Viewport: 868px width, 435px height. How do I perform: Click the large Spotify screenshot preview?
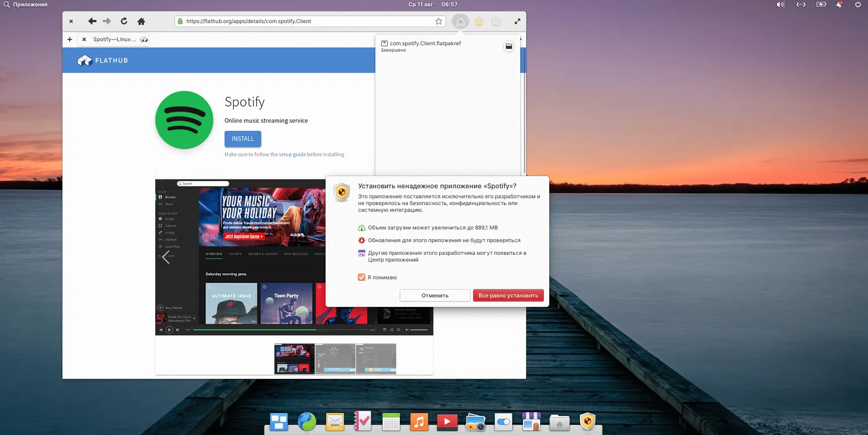[294, 257]
